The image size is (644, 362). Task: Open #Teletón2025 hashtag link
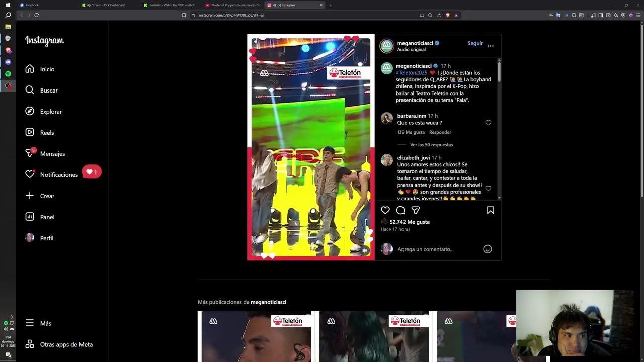[x=412, y=73]
